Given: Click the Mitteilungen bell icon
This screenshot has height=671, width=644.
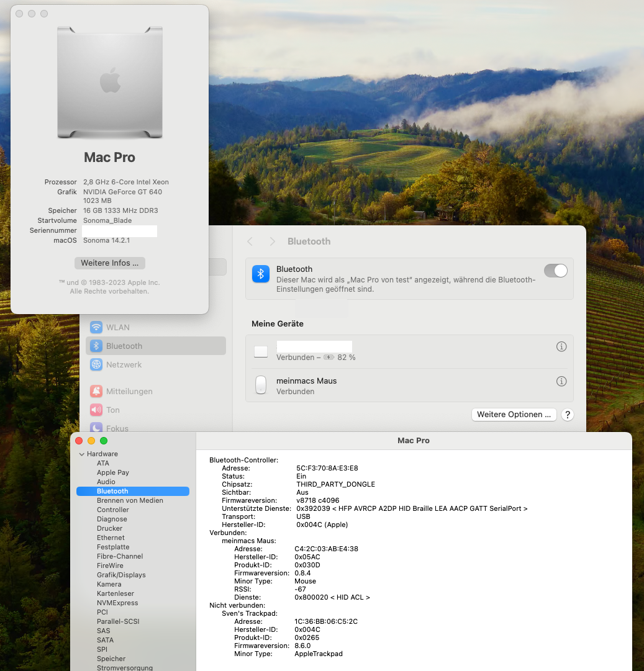Looking at the screenshot, I should click(96, 391).
